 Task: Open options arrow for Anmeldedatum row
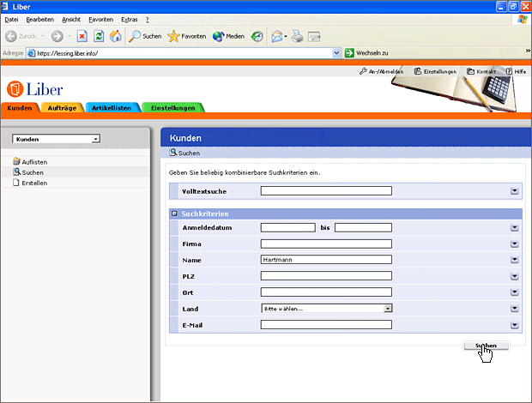[x=514, y=228]
